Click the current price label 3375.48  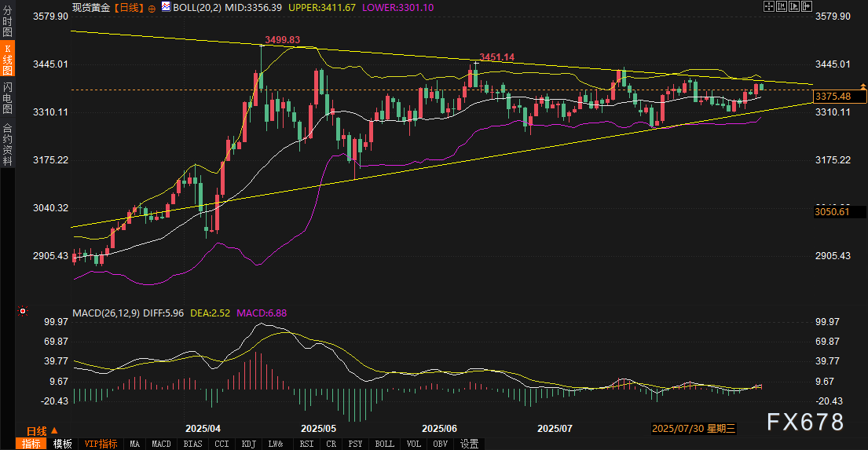tap(833, 96)
